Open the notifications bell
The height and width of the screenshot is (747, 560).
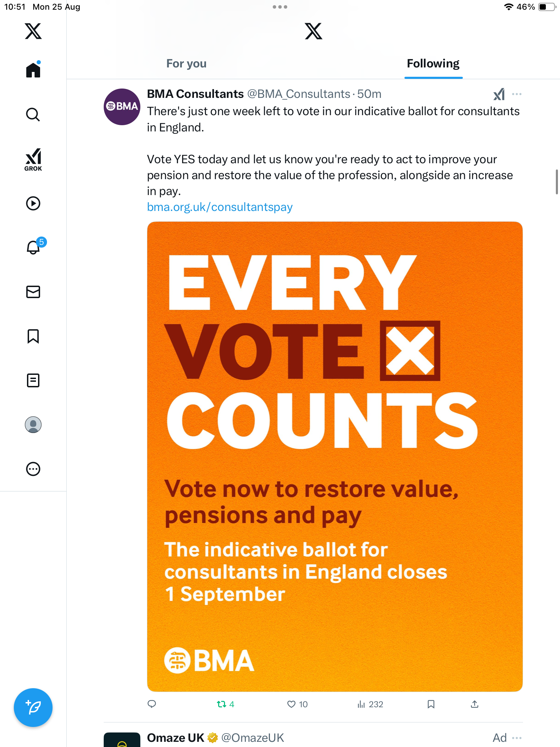pos(34,247)
